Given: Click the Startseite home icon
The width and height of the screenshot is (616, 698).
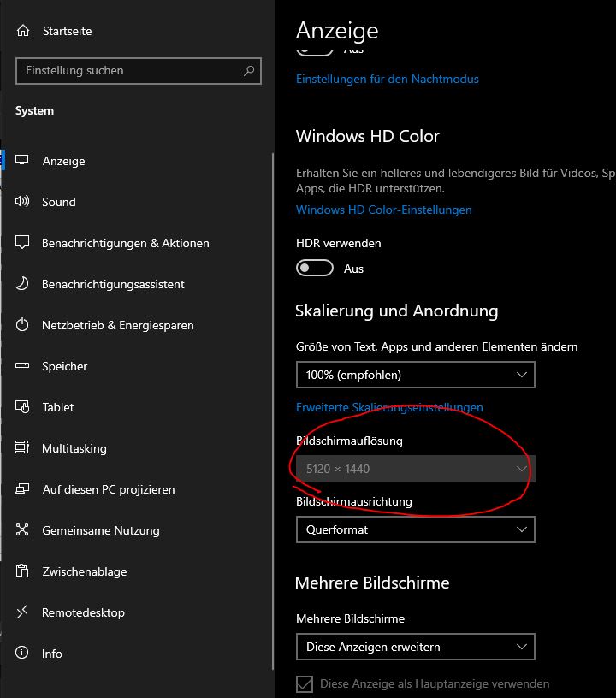Looking at the screenshot, I should (x=23, y=31).
